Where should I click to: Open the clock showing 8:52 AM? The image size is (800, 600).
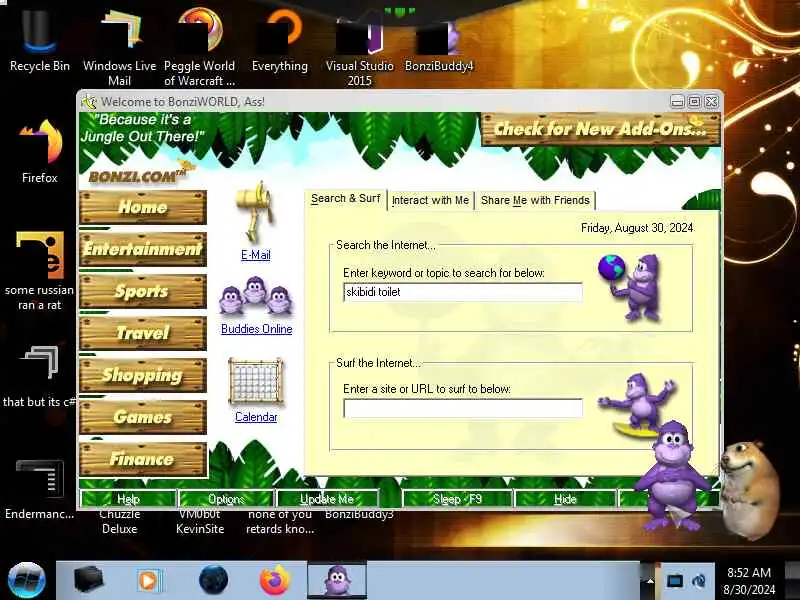click(749, 581)
